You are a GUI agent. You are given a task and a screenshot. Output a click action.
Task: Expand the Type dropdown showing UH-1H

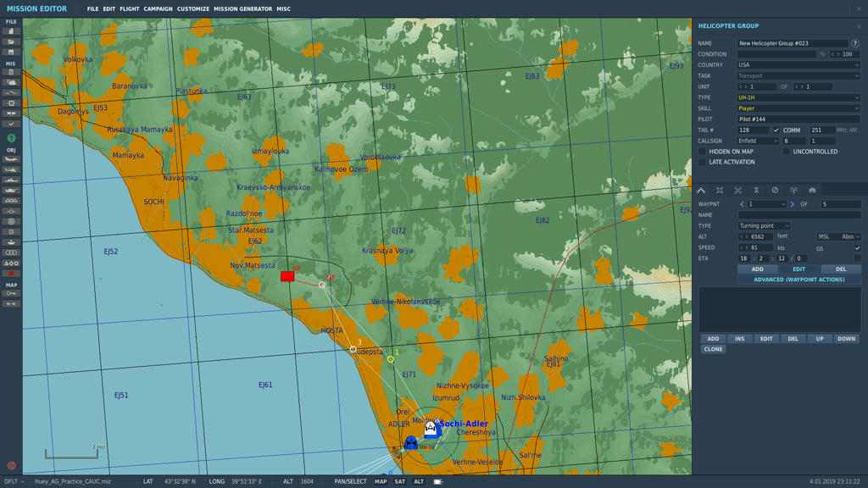pyautogui.click(x=798, y=97)
